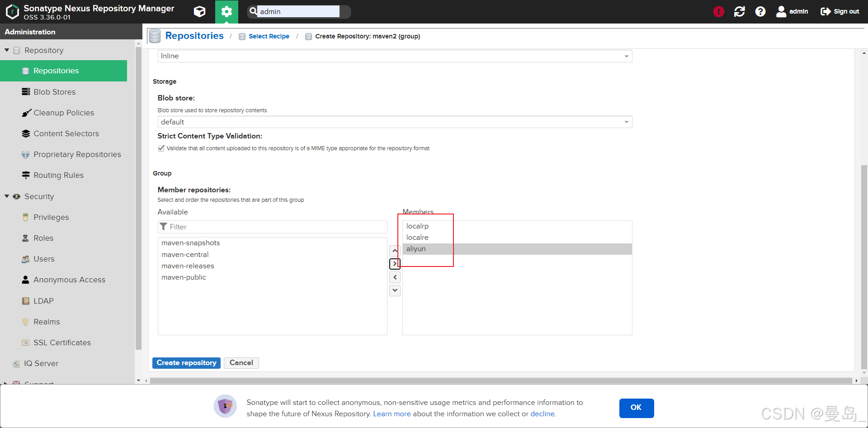Click the LDAP book icon
This screenshot has width=868, height=428.
point(26,301)
